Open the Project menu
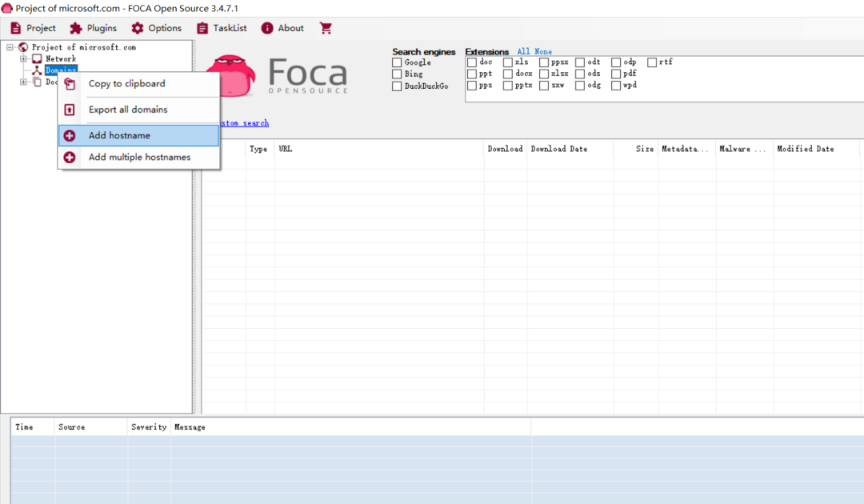Image resolution: width=864 pixels, height=504 pixels. [33, 28]
